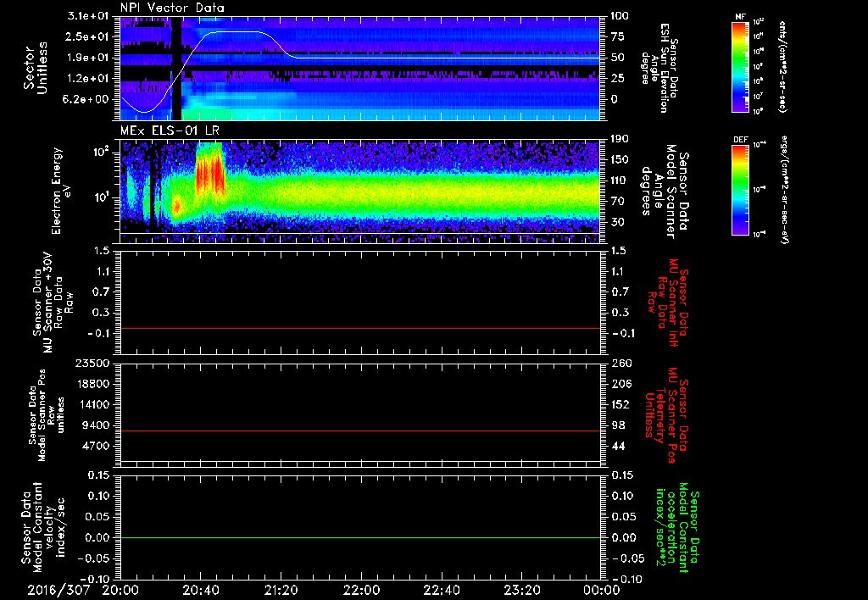Screen dimensions: 868x600
Task: Select the "MU Scanner +30V Raw Data" axis title
Action: tap(53, 303)
